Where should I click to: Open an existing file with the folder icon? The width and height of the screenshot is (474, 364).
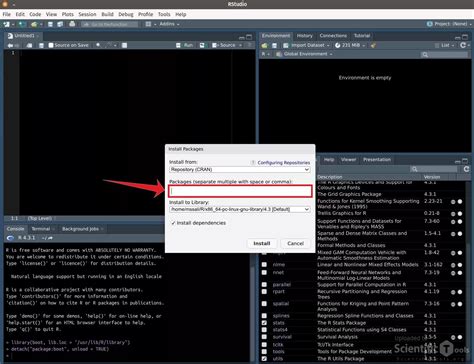34,24
